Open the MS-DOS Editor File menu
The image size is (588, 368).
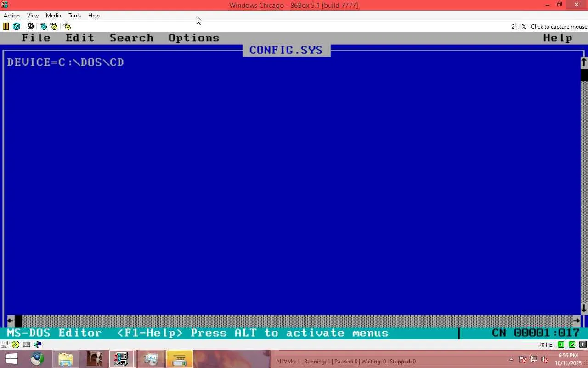36,38
